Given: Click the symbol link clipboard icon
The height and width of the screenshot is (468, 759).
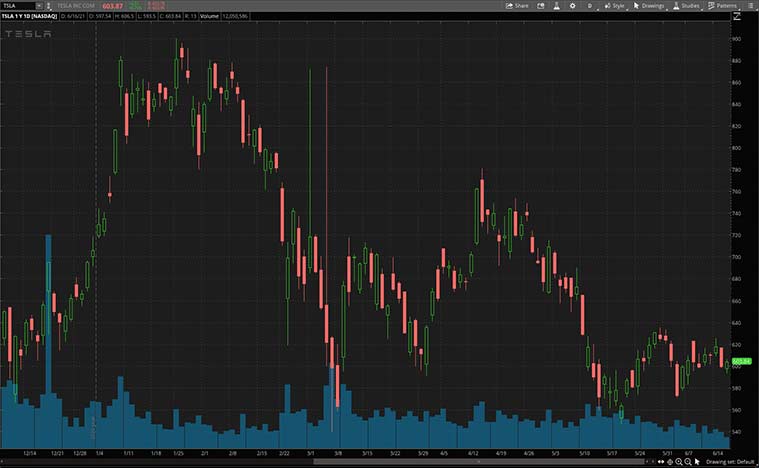Looking at the screenshot, I should [49, 6].
